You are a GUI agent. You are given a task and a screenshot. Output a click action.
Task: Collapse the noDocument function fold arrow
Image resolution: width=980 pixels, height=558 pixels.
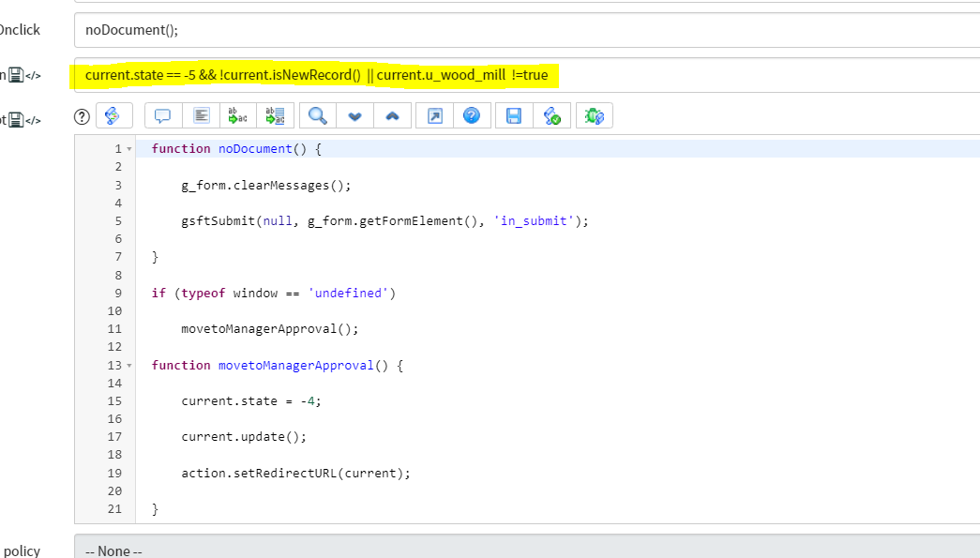(x=129, y=149)
